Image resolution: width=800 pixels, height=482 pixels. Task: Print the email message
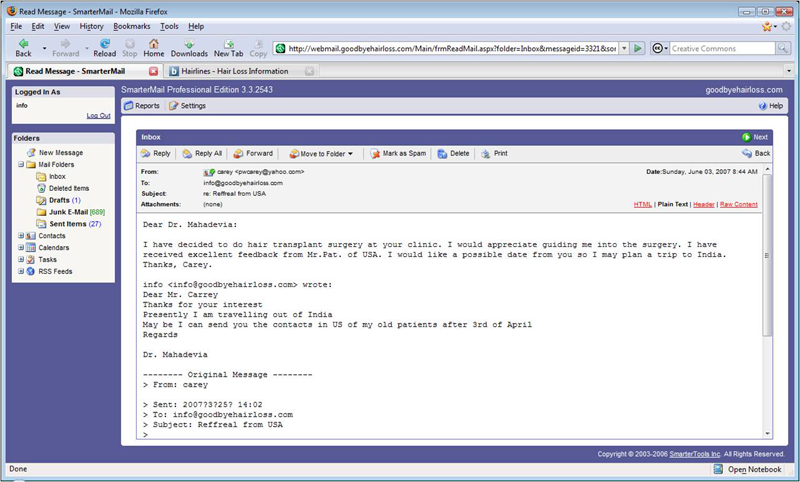[494, 154]
